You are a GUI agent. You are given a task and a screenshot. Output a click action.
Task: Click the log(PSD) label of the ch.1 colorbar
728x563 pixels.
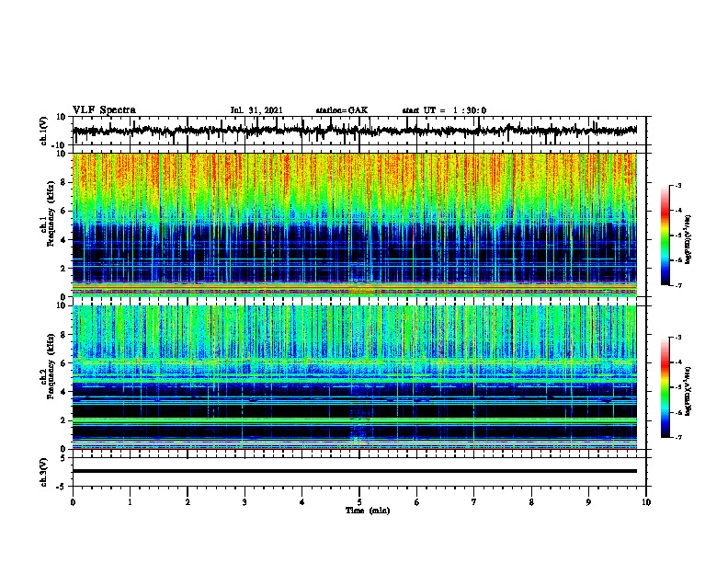(688, 240)
